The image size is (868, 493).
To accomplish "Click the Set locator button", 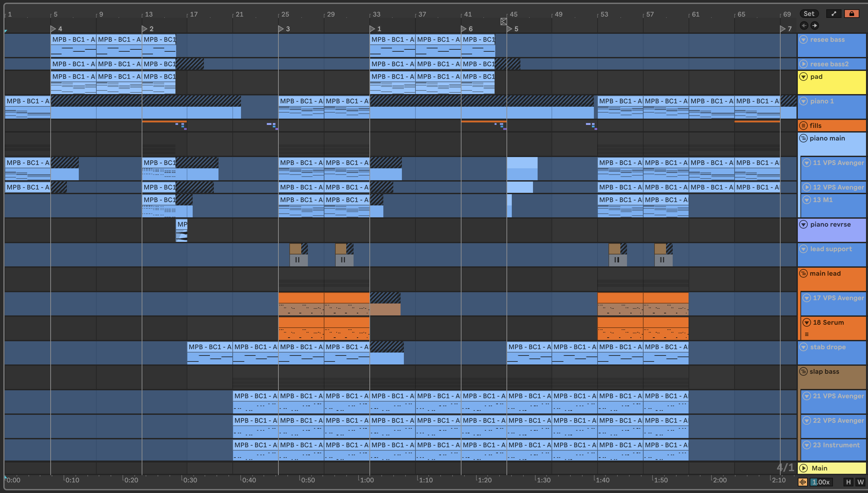I will coord(809,14).
